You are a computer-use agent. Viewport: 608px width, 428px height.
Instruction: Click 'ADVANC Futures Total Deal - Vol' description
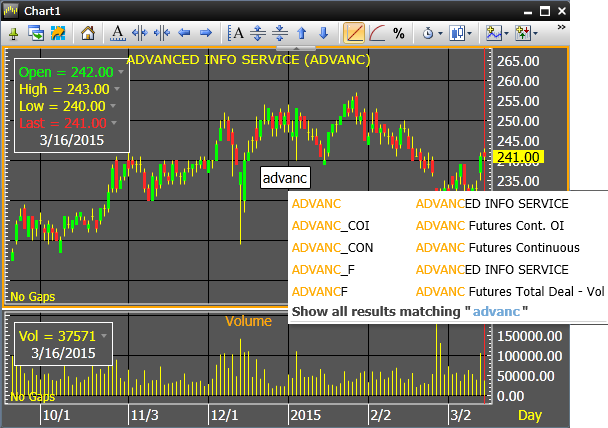[510, 292]
